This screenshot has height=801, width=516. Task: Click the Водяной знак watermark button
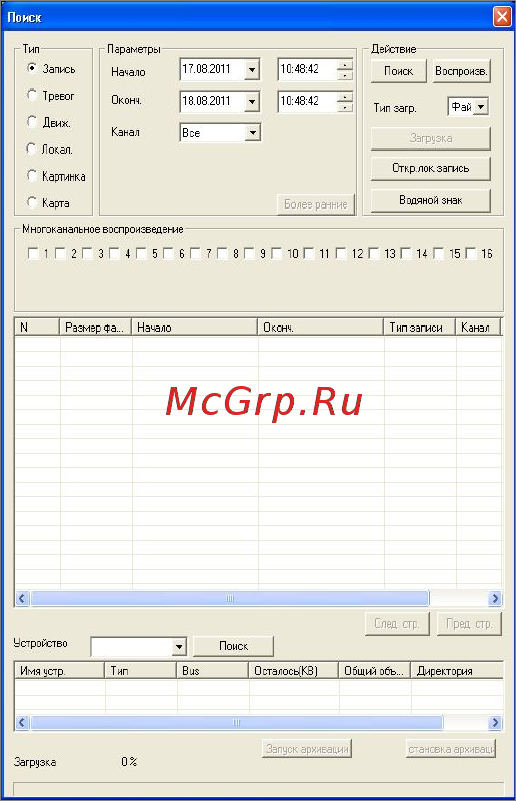431,200
